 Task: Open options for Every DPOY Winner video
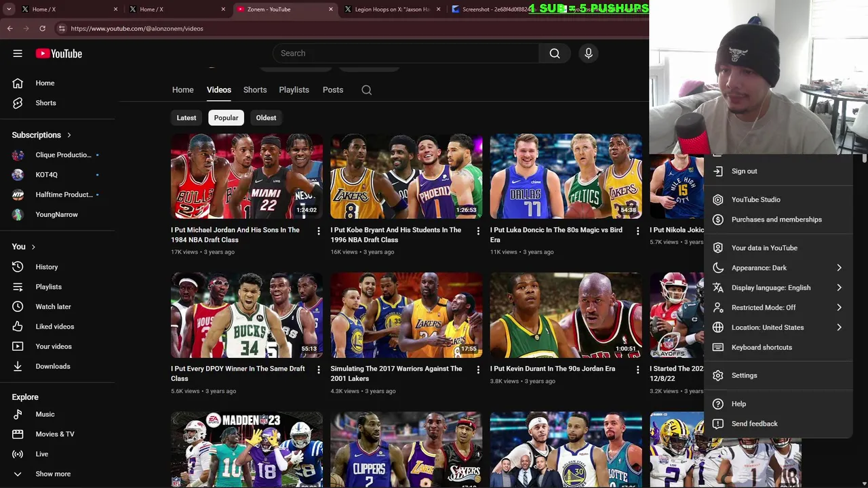(318, 370)
